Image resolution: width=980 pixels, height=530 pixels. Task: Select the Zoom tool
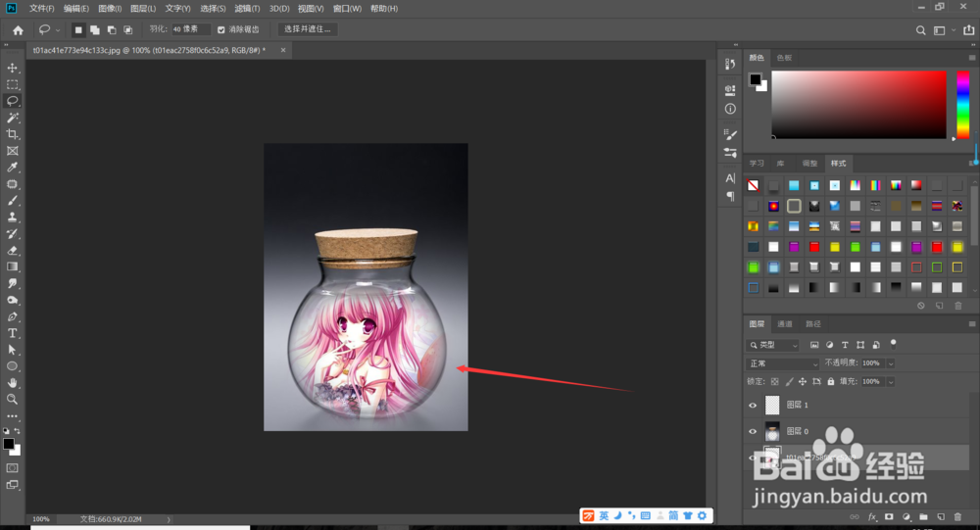click(12, 400)
